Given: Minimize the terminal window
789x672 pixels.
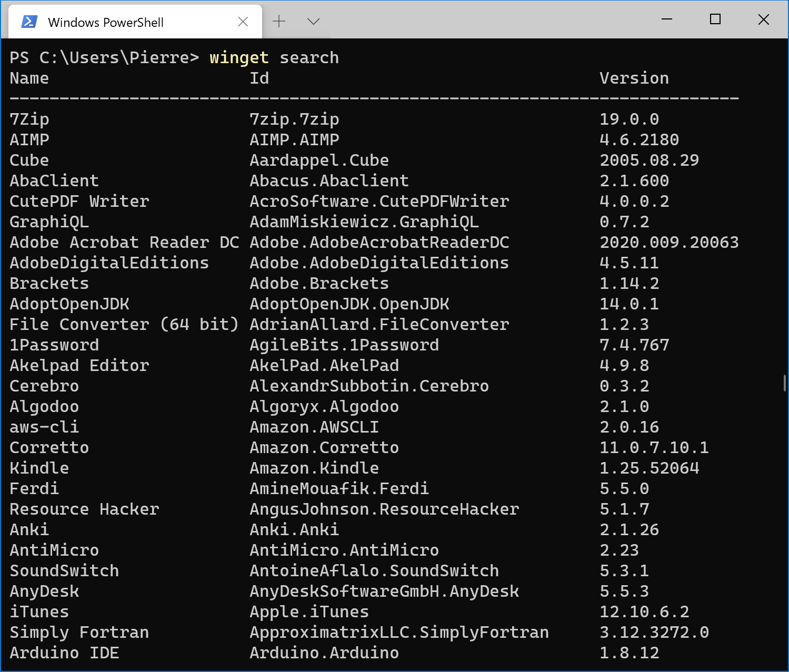Looking at the screenshot, I should pos(667,19).
